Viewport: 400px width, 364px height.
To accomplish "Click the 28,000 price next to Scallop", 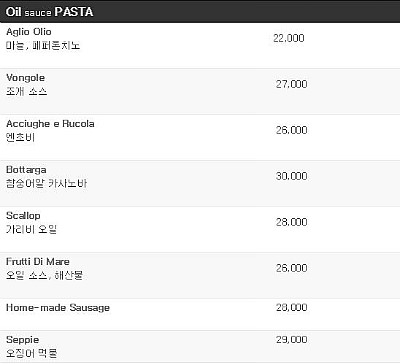I will tap(291, 222).
